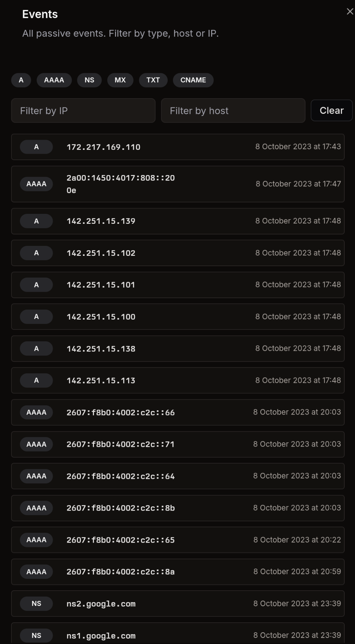Filter events by CNAME type
This screenshot has width=355, height=644.
(193, 80)
